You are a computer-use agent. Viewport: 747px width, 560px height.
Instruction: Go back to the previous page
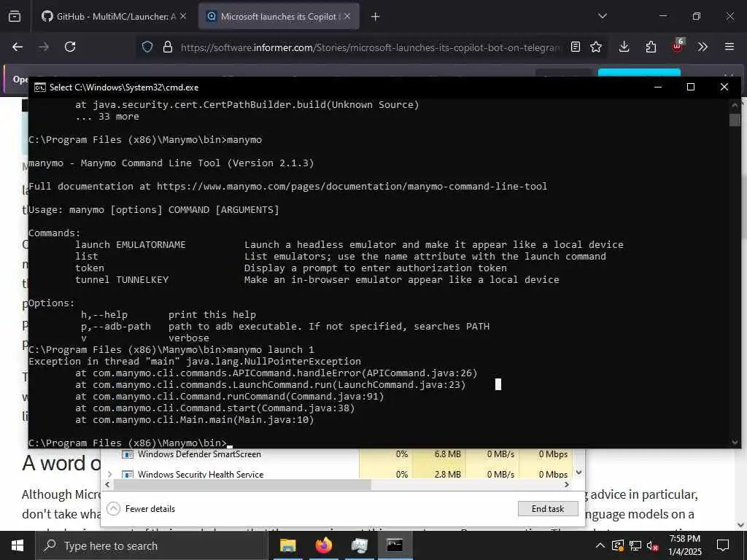[18, 47]
